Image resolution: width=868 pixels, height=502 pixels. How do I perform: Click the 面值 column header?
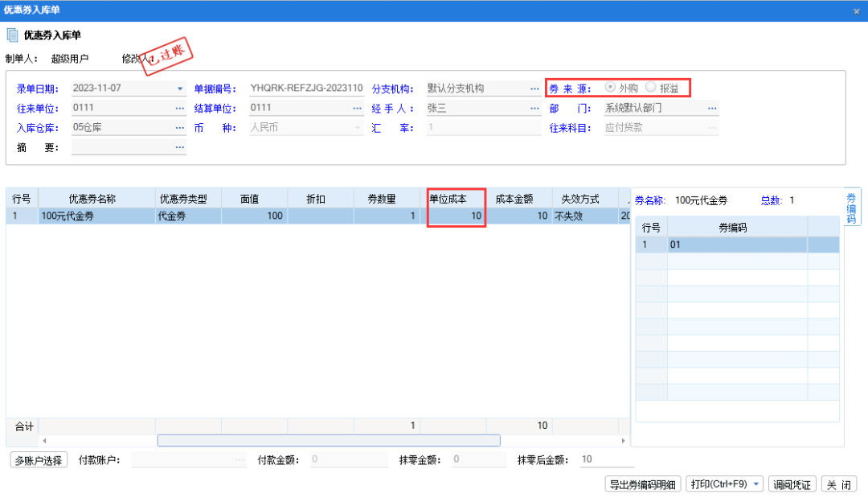(254, 199)
